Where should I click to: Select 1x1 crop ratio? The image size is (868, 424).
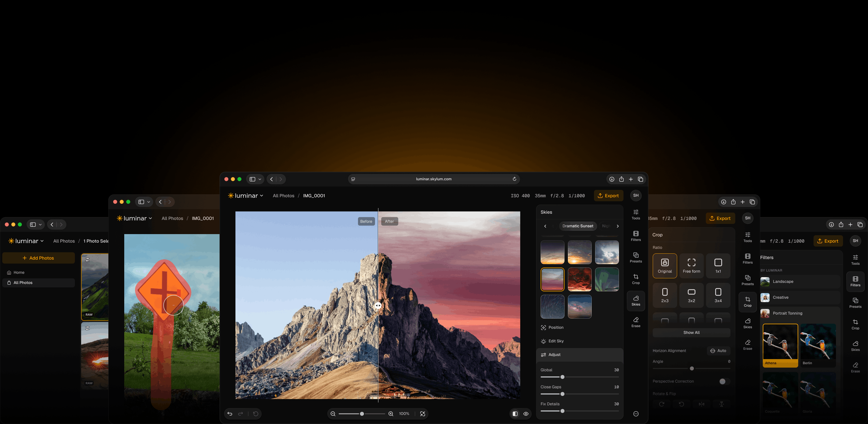point(718,266)
